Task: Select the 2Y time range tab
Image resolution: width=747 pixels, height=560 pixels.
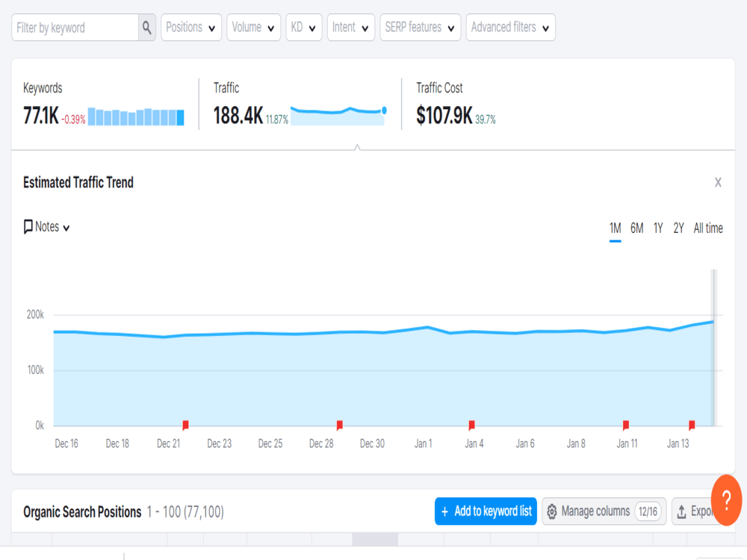Action: 678,228
